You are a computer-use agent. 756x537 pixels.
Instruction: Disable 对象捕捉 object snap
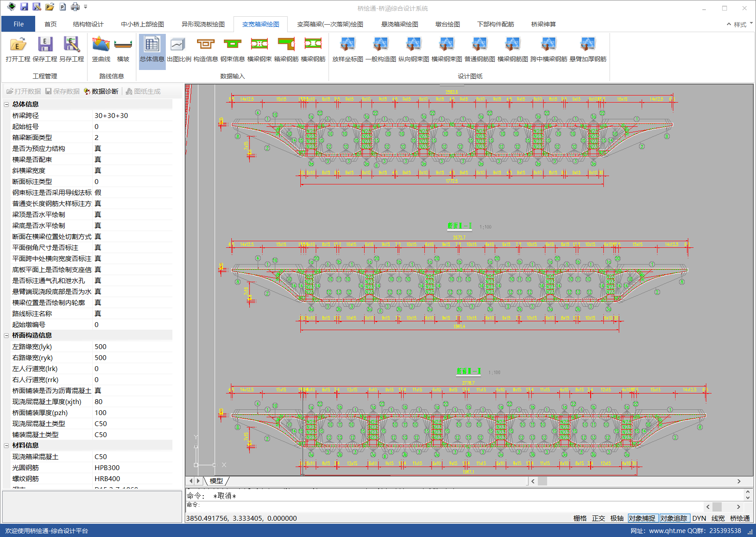coord(642,518)
